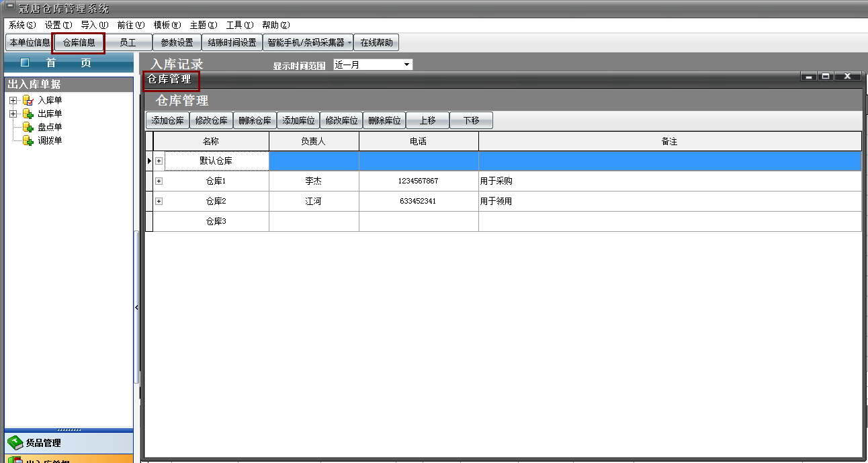868x463 pixels.
Task: Click the 李杰 cell
Action: (x=314, y=181)
